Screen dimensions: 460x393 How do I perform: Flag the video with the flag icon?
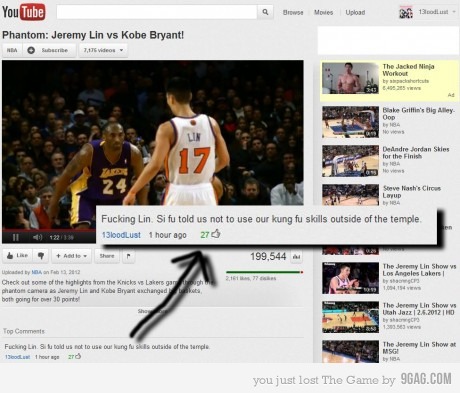coord(129,256)
